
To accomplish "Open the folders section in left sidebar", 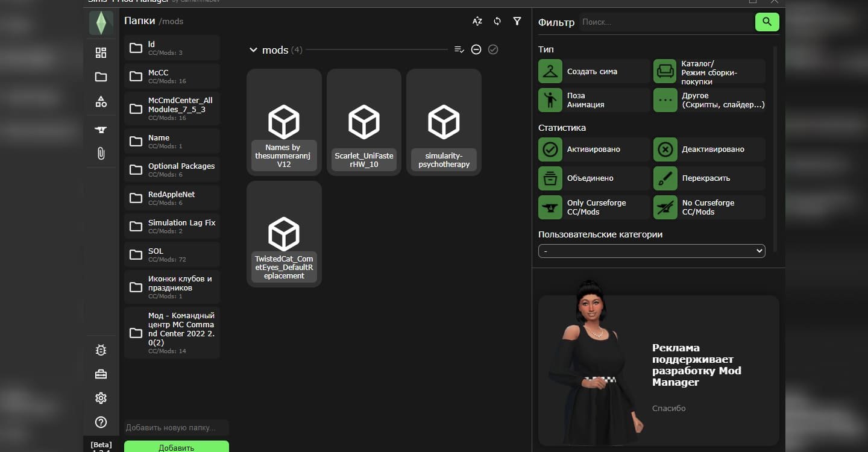I will pos(101,77).
